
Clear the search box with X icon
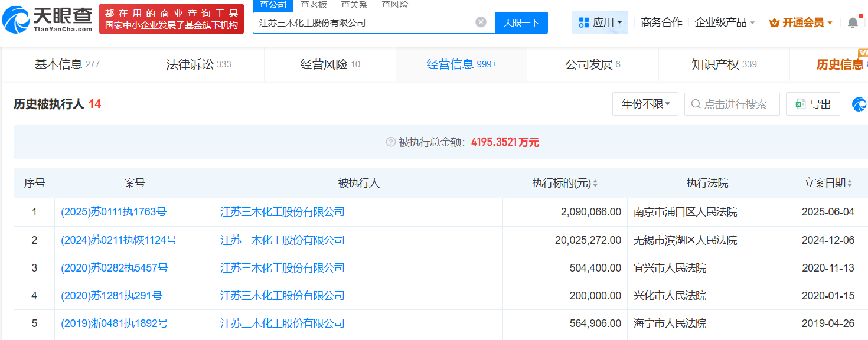tap(481, 22)
